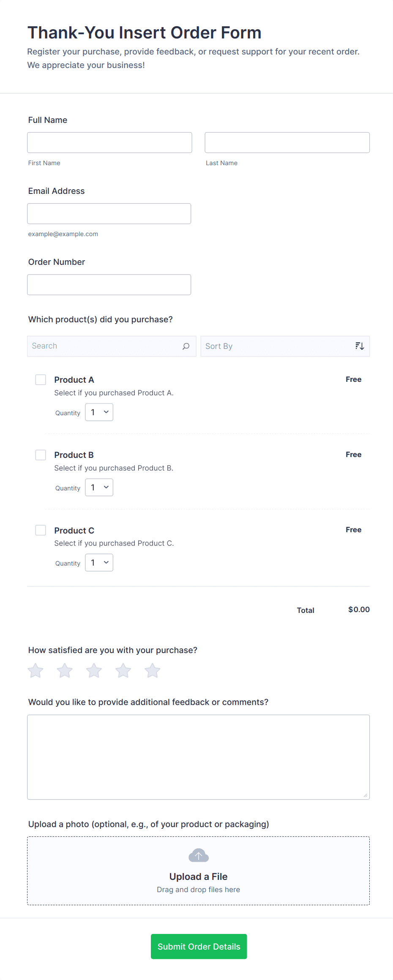Choose the third star rating
This screenshot has height=980, width=393.
point(94,670)
